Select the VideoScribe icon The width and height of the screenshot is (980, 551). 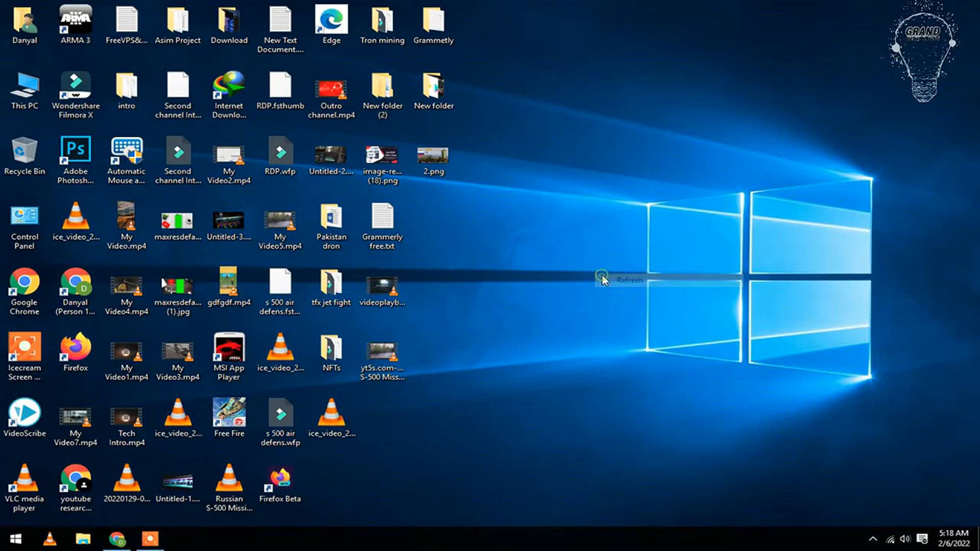pos(24,418)
